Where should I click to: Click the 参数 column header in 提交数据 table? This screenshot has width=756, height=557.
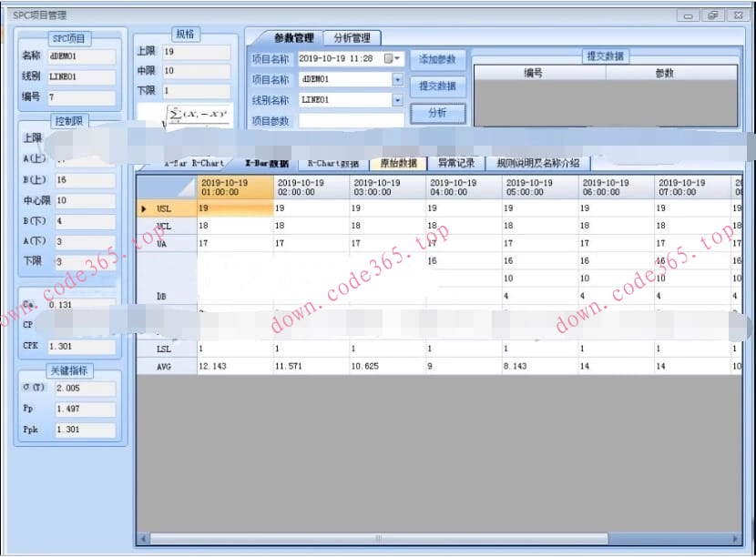671,73
